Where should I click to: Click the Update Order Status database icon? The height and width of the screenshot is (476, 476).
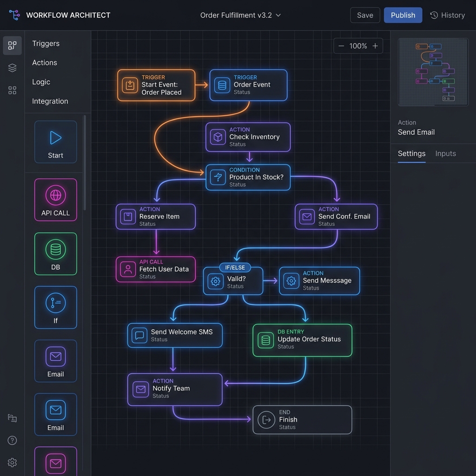click(x=265, y=340)
